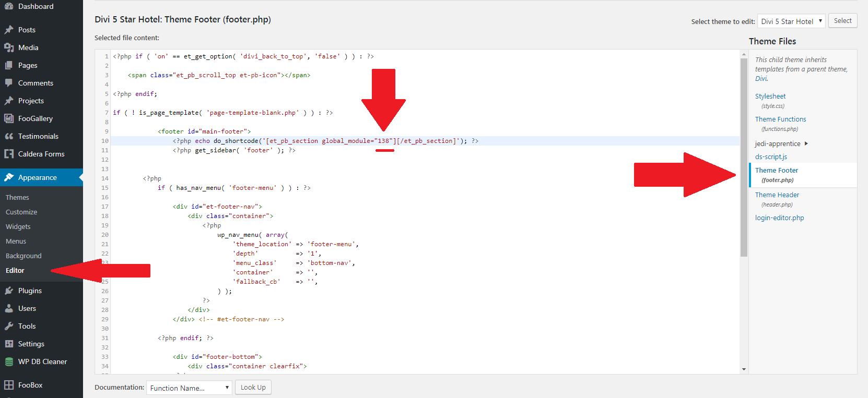Image resolution: width=868 pixels, height=398 pixels.
Task: Open Customize submenu item
Action: [21, 212]
